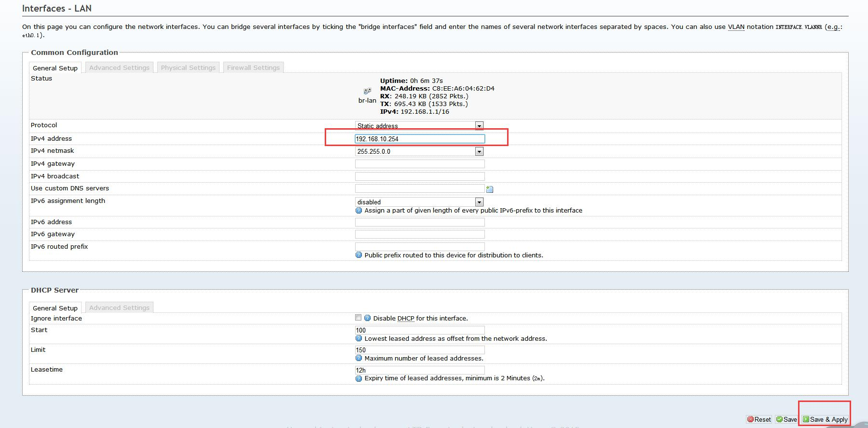The image size is (868, 428).
Task: Click the Save button
Action: point(786,419)
